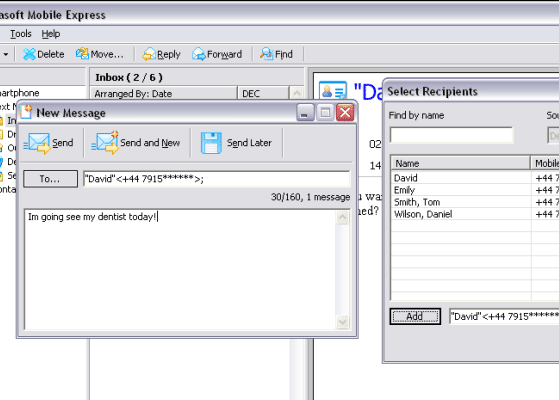This screenshot has height=400, width=559.
Task: Click the Move... toolbar button
Action: (x=99, y=54)
